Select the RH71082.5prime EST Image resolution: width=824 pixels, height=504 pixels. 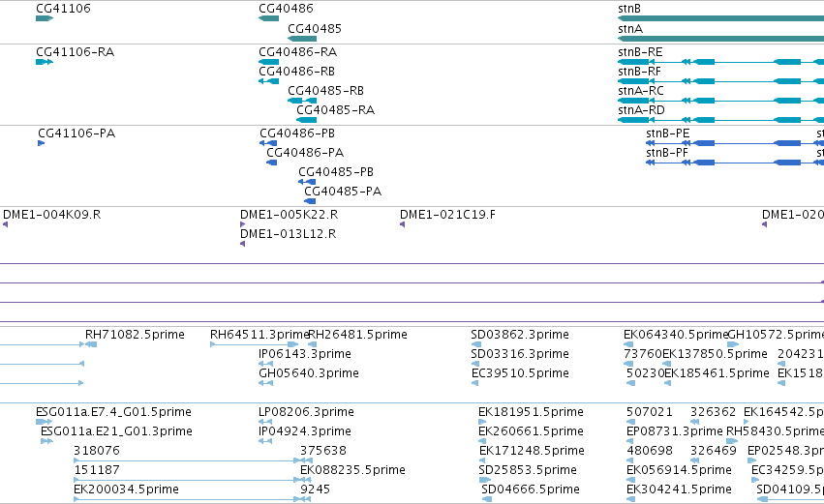point(91,344)
